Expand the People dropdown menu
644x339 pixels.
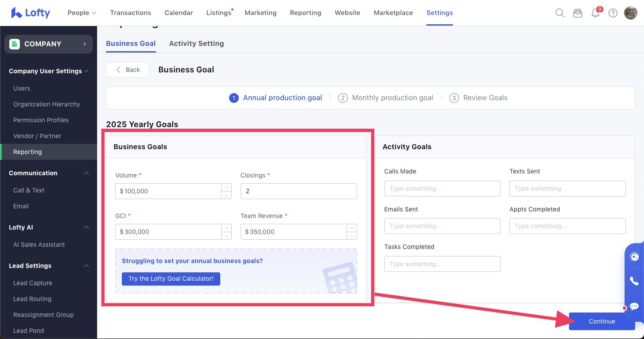(82, 13)
